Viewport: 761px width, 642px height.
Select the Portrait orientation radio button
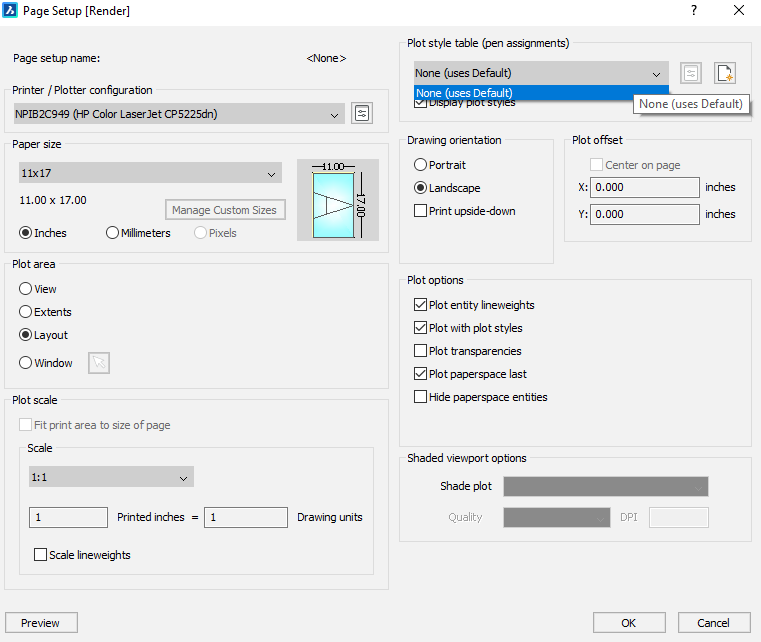[x=421, y=165]
